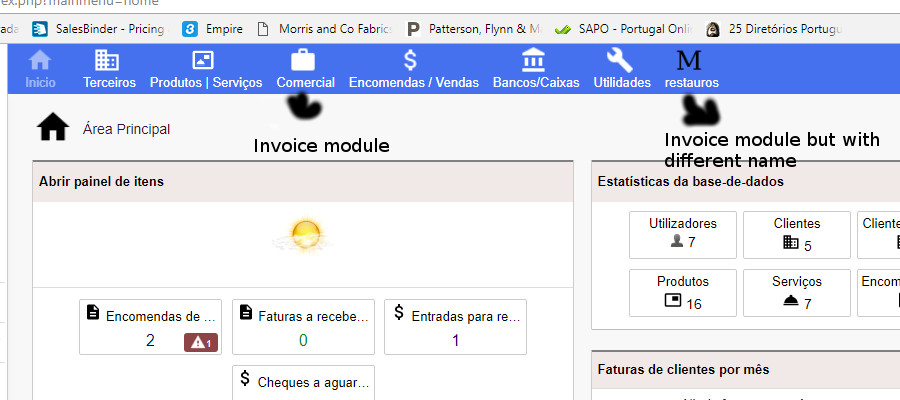900x400 pixels.
Task: Open the Encomendas / Vendas dollar icon
Action: point(410,60)
